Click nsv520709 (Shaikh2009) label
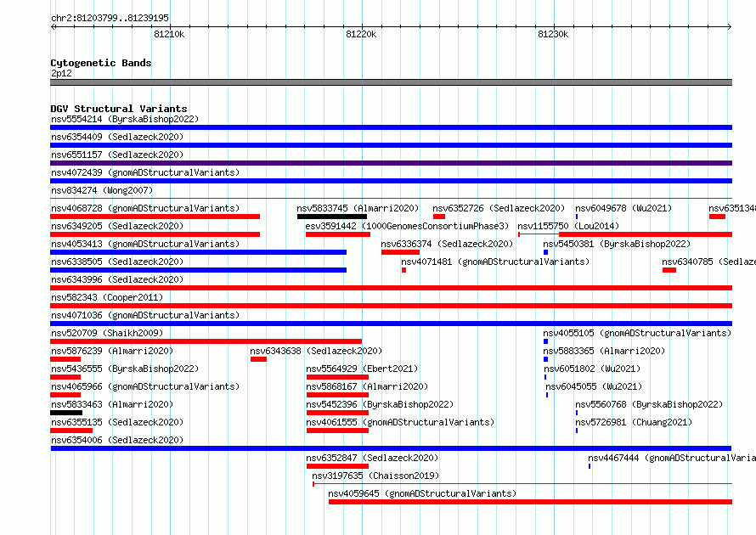This screenshot has height=535, width=756. pyautogui.click(x=107, y=333)
